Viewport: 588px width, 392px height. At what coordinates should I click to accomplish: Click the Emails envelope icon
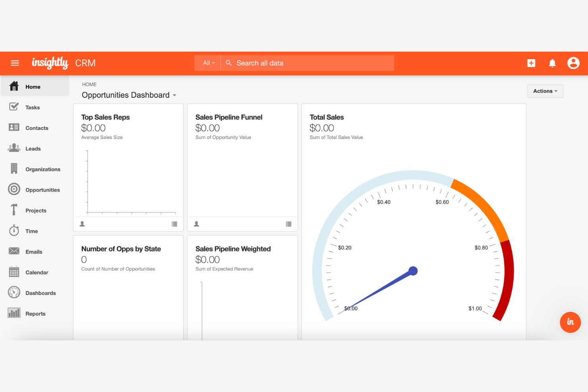pyautogui.click(x=14, y=251)
